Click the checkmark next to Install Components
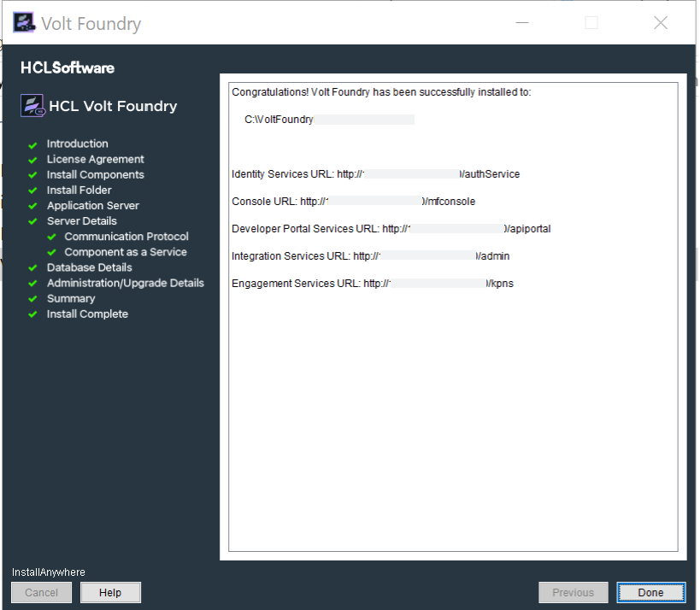 32,175
